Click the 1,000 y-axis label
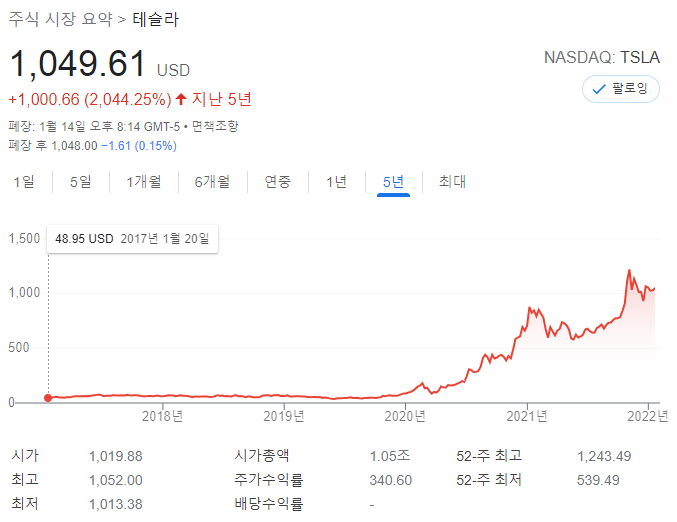This screenshot has height=522, width=677. (24, 293)
